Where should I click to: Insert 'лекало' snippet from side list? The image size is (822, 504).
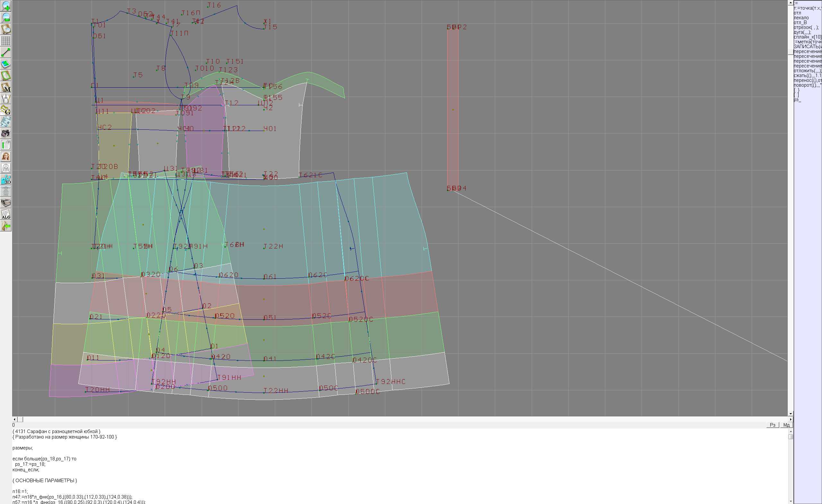[x=801, y=18]
